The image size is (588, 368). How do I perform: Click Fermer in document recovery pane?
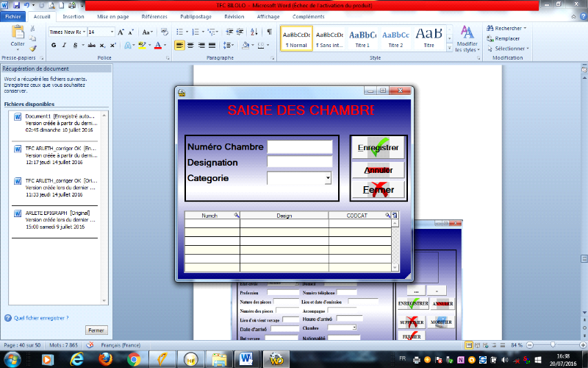coord(96,330)
